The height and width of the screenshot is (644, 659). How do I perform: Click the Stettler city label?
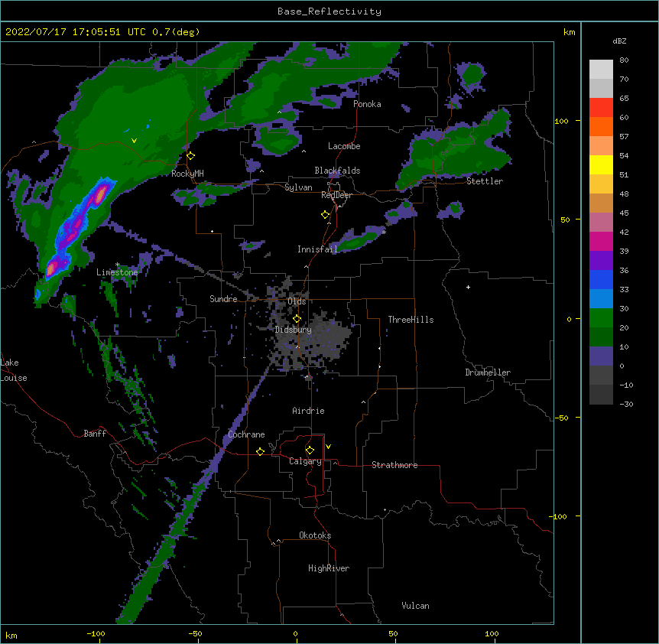click(x=485, y=181)
